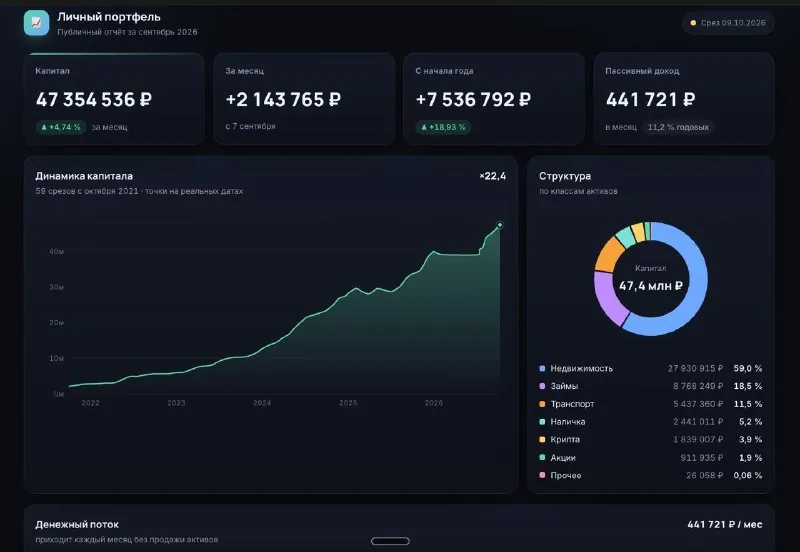Click the 2026 axis label
The height and width of the screenshot is (552, 800).
coord(434,403)
